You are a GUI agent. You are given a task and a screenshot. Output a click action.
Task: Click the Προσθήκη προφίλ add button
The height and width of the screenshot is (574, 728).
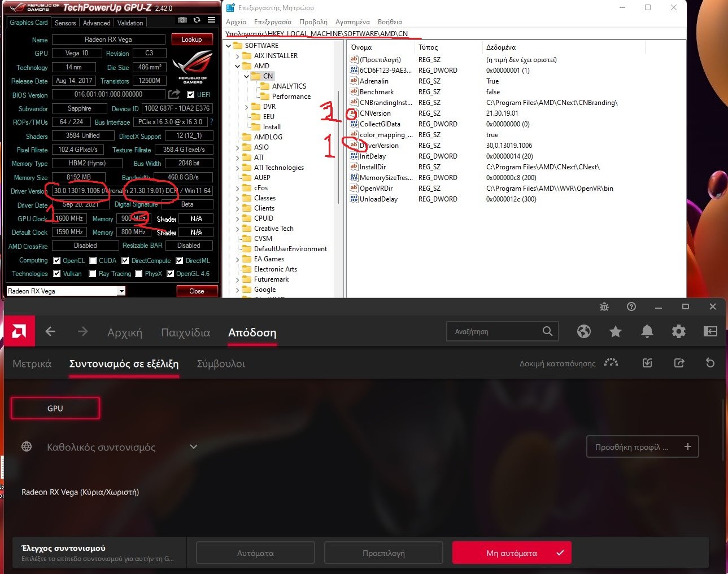point(642,446)
